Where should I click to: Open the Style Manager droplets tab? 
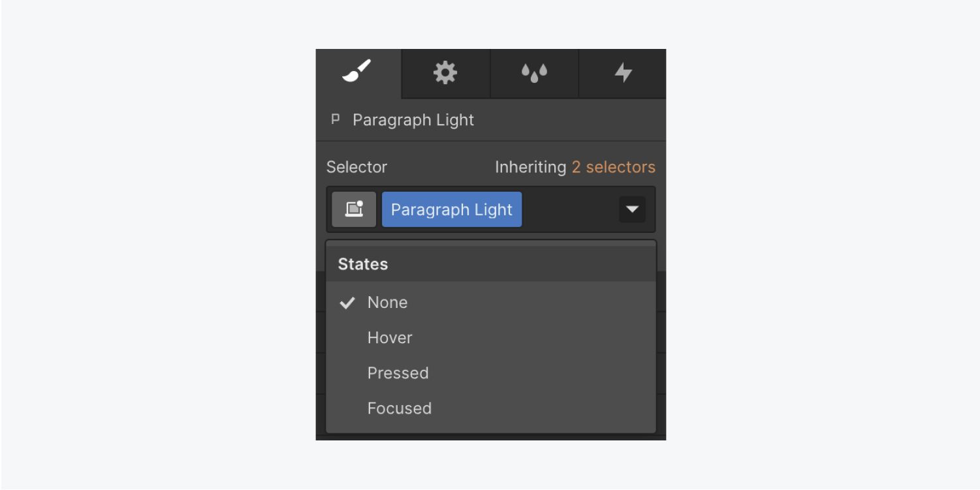pos(534,73)
